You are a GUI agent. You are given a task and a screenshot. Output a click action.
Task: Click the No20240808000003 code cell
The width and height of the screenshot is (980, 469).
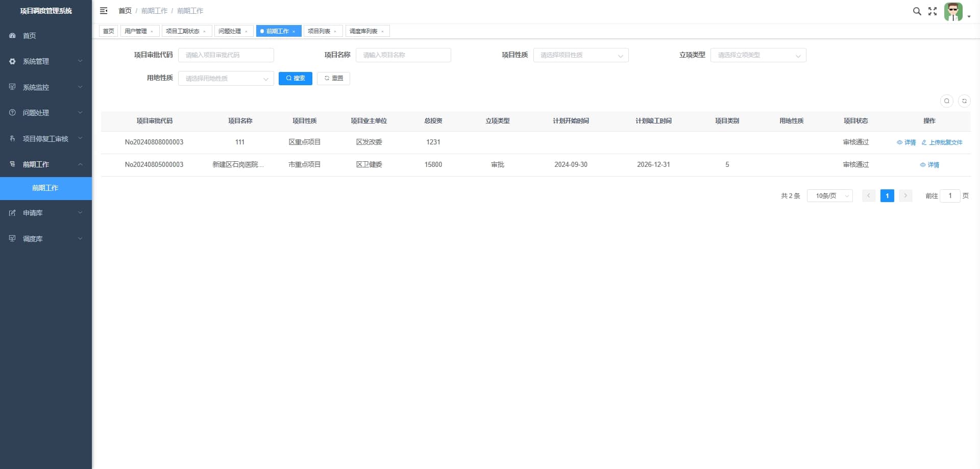(x=154, y=142)
